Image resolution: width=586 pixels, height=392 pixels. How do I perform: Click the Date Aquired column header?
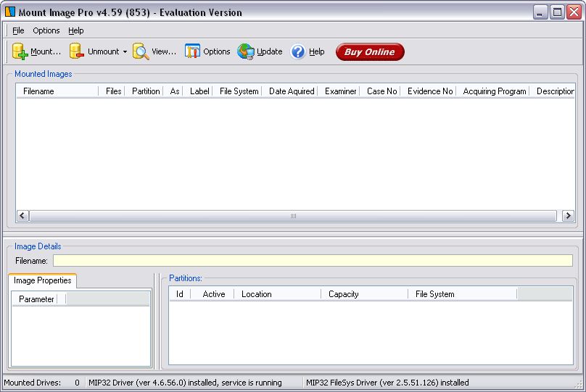[290, 91]
